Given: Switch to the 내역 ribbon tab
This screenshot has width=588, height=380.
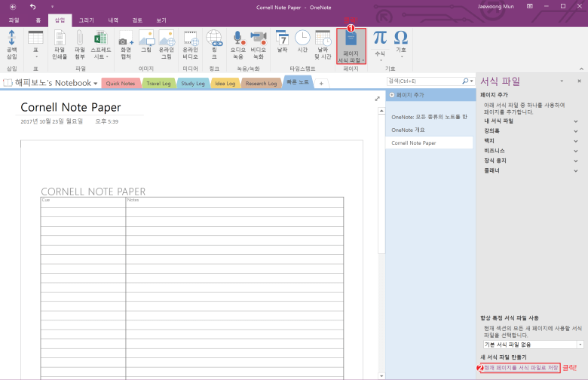Looking at the screenshot, I should 113,20.
